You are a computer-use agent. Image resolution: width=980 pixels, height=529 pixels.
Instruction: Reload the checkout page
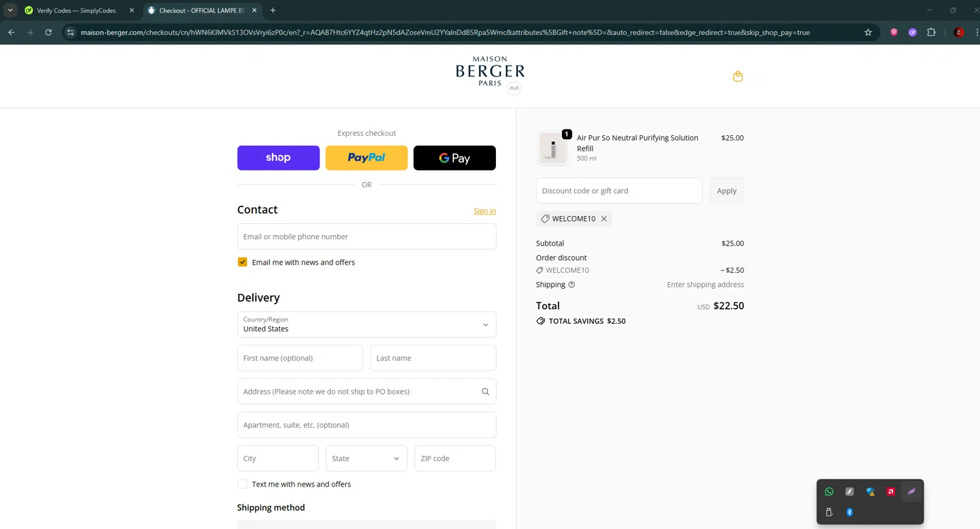point(48,32)
